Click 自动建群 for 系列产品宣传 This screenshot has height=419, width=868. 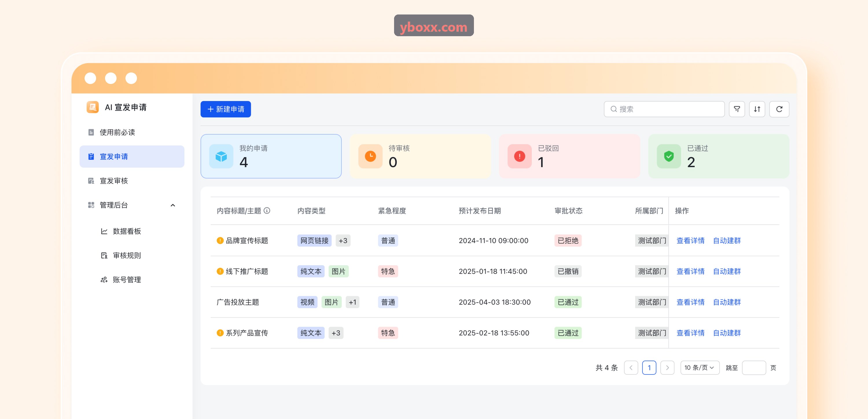point(727,333)
